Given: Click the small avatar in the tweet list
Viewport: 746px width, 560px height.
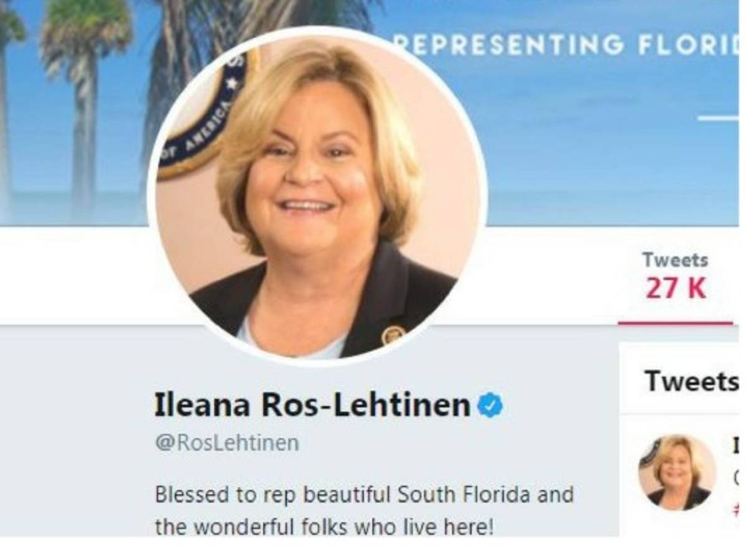Looking at the screenshot, I should pos(677,473).
